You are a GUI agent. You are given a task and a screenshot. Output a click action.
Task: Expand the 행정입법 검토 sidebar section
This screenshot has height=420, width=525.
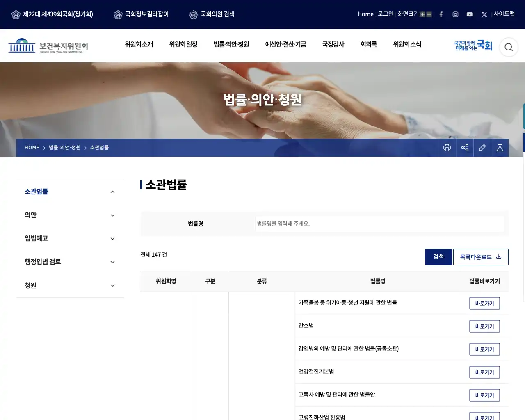[x=70, y=262]
